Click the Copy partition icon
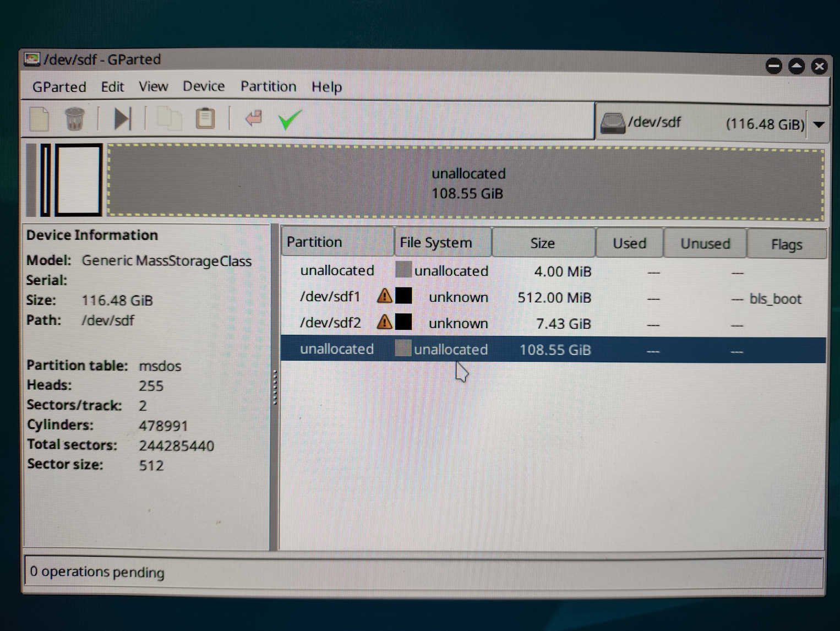 click(x=168, y=118)
